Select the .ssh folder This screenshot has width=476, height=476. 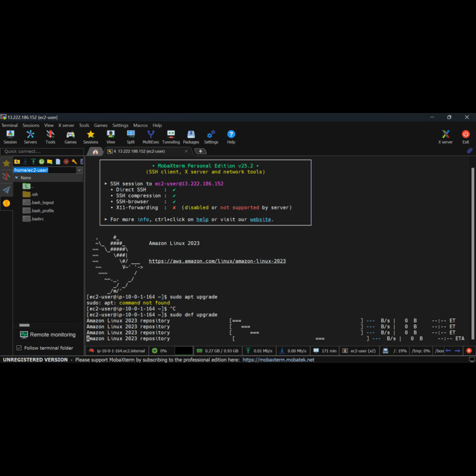coord(30,194)
